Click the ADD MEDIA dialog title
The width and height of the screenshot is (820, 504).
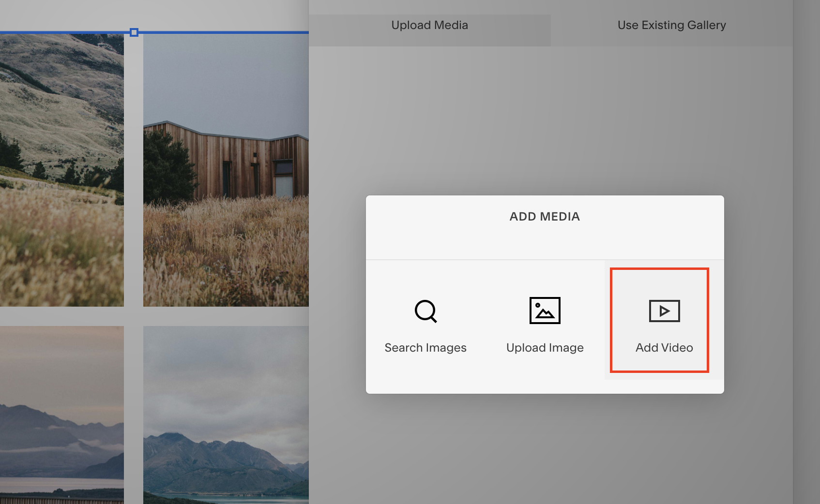tap(545, 217)
